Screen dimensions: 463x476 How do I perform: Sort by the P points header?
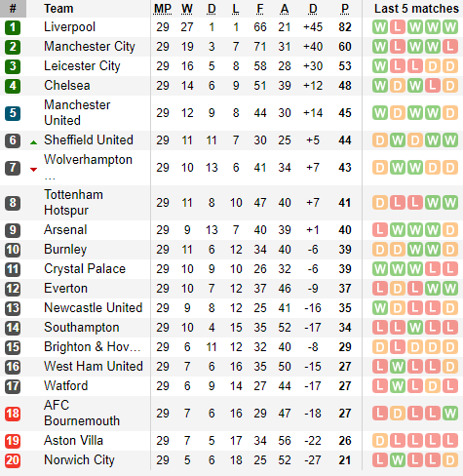345,9
